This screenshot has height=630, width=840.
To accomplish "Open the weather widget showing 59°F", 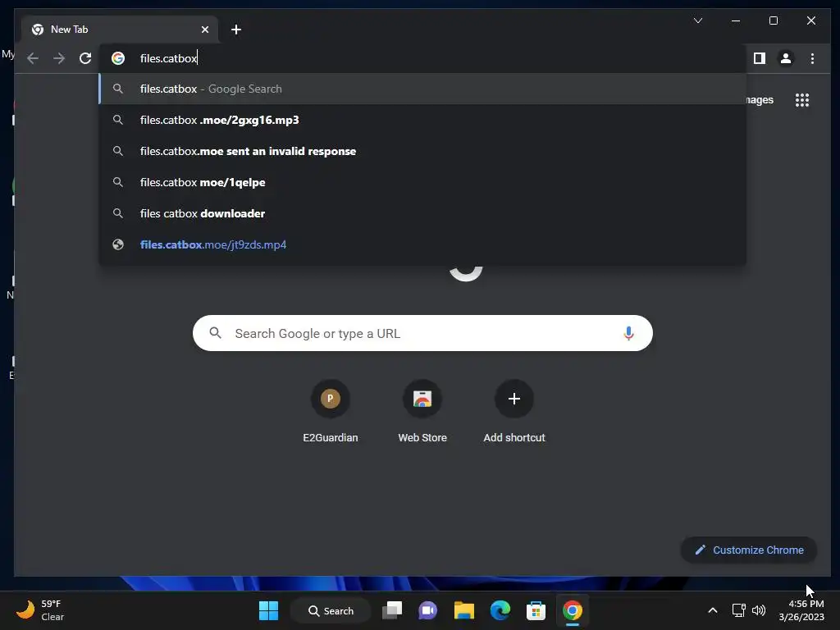I will click(x=39, y=610).
